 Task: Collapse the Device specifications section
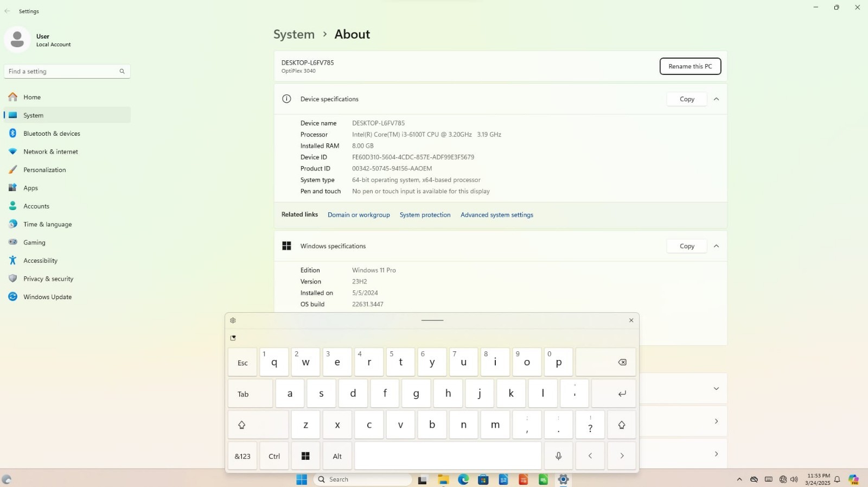point(716,99)
